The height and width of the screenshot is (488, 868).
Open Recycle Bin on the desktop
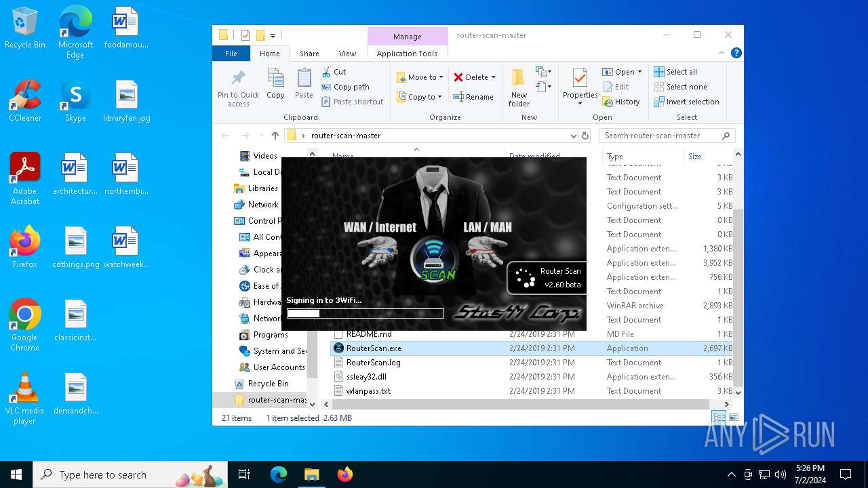25,29
